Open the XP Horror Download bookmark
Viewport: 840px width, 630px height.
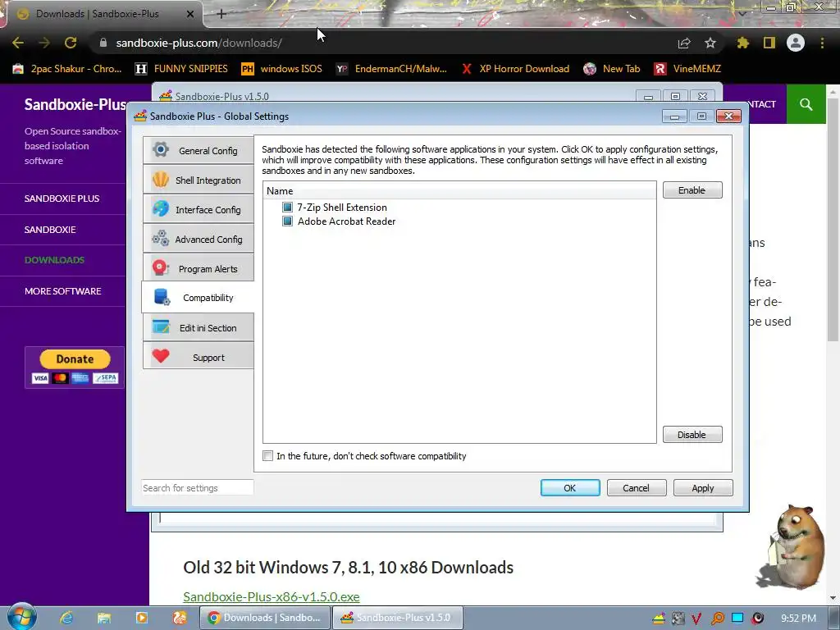(515, 69)
